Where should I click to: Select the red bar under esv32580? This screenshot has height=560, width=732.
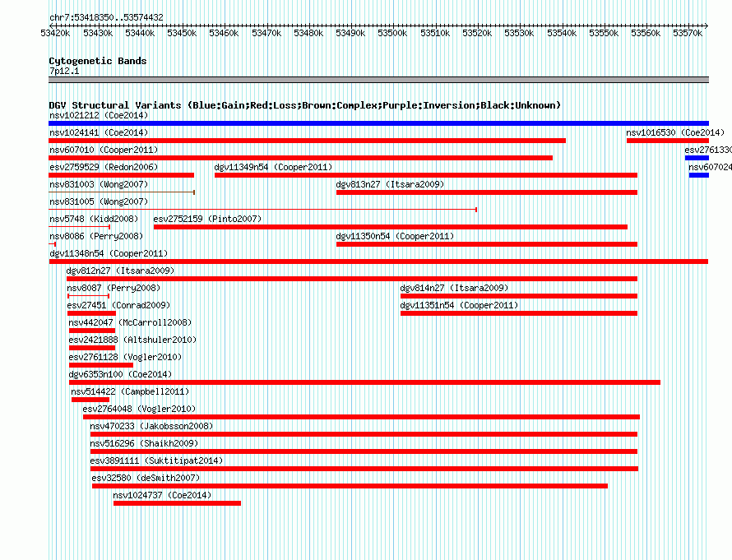(350, 486)
